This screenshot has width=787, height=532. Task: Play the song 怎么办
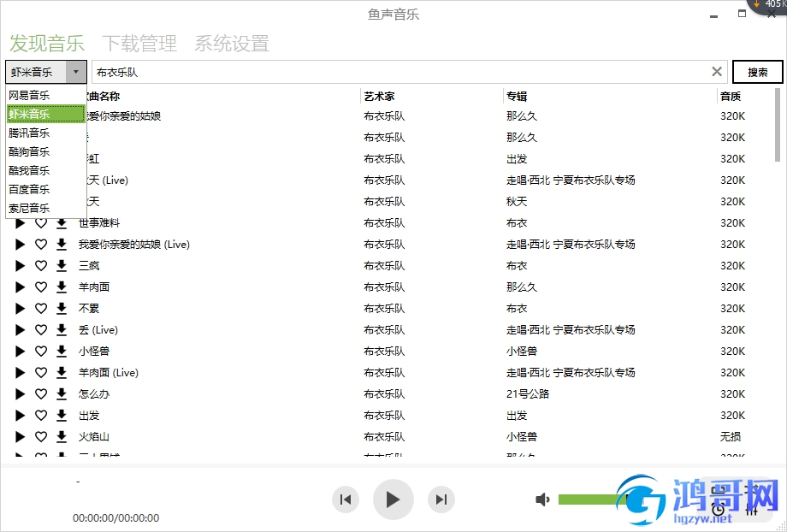point(20,394)
